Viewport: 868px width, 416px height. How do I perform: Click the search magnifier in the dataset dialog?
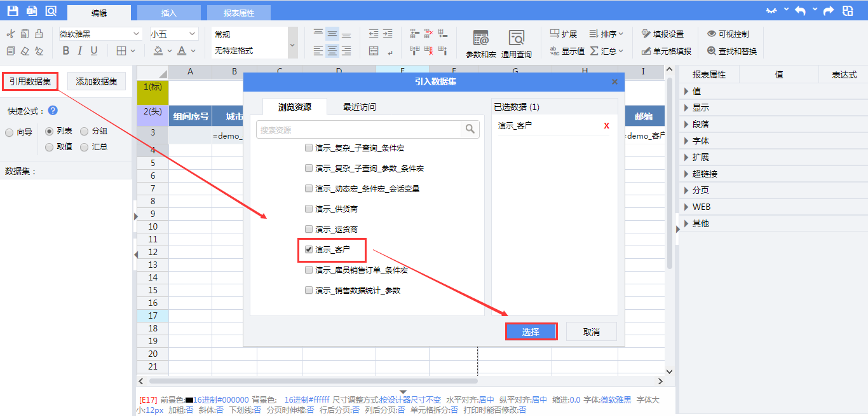coord(470,129)
